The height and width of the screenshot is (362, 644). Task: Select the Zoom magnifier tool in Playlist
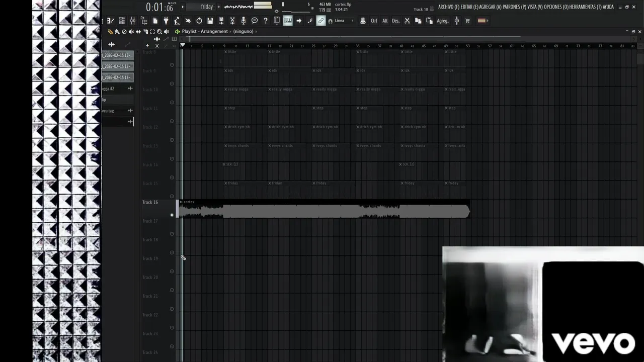tap(159, 32)
